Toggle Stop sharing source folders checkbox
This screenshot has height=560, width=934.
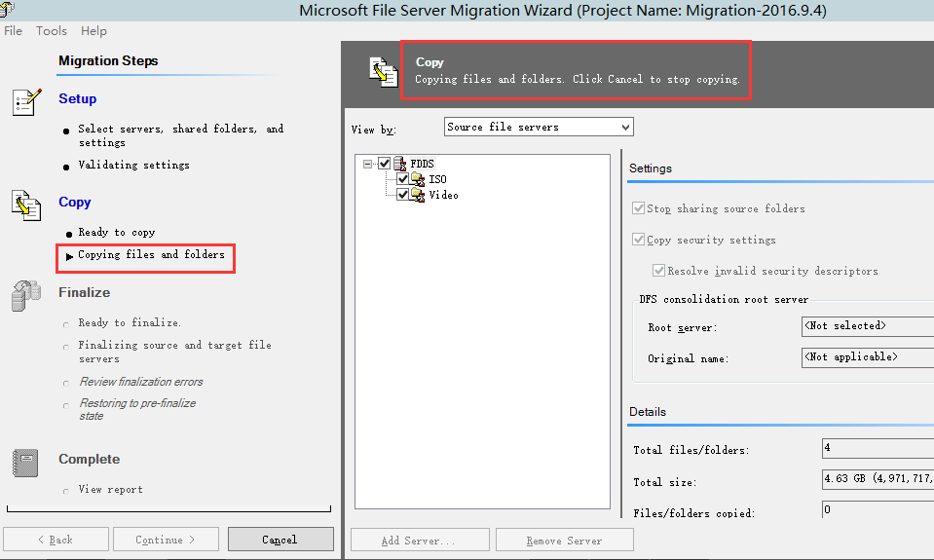tap(638, 207)
